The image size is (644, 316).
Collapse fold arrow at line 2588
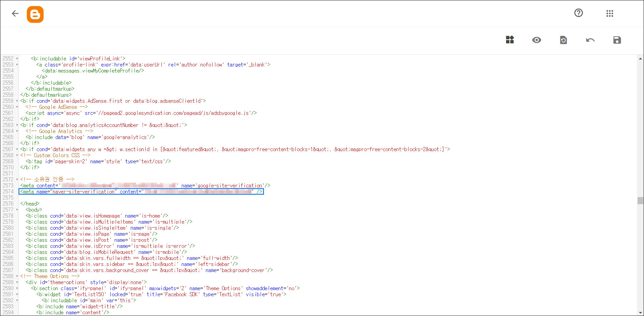tap(17, 276)
